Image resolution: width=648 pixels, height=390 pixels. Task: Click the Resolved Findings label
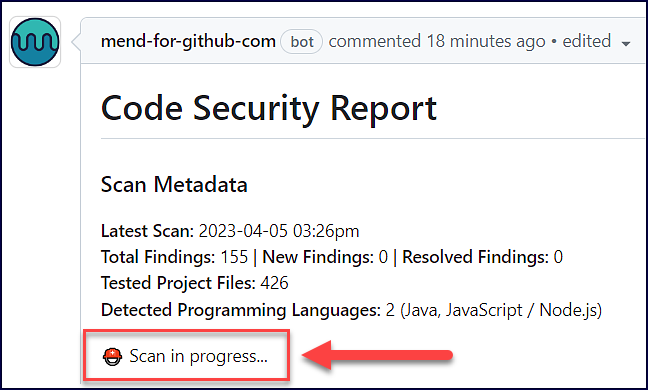(475, 257)
